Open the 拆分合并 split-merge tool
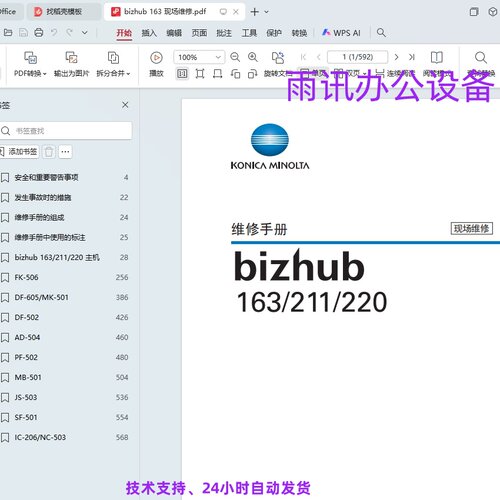500x500 pixels. 113,64
